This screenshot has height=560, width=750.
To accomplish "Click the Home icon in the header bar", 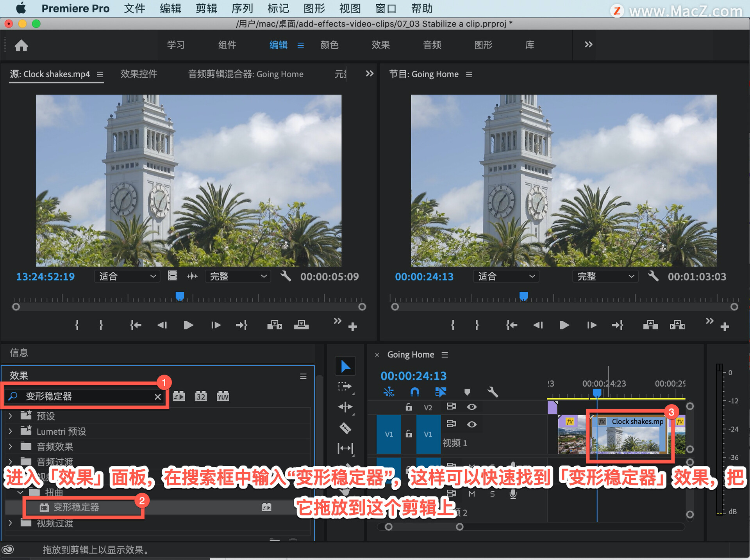I will coord(21,45).
